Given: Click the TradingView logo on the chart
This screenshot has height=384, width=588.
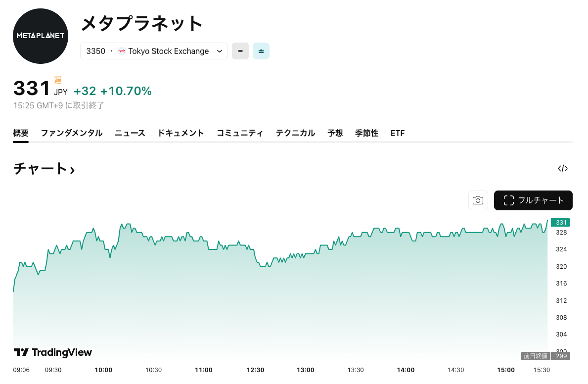Looking at the screenshot, I should click(53, 352).
